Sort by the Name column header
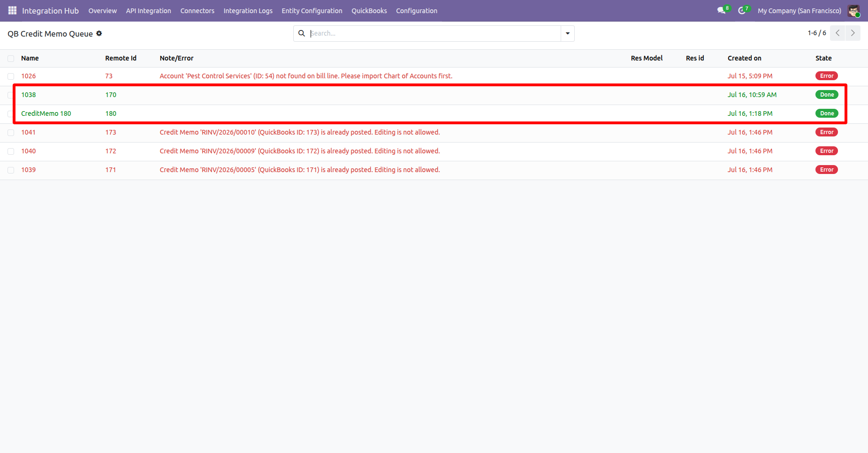 pyautogui.click(x=30, y=58)
